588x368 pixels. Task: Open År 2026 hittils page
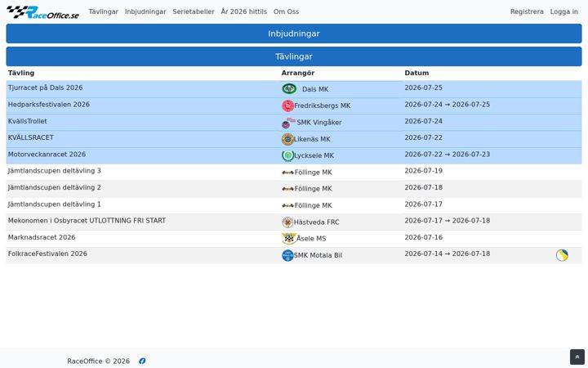point(243,11)
